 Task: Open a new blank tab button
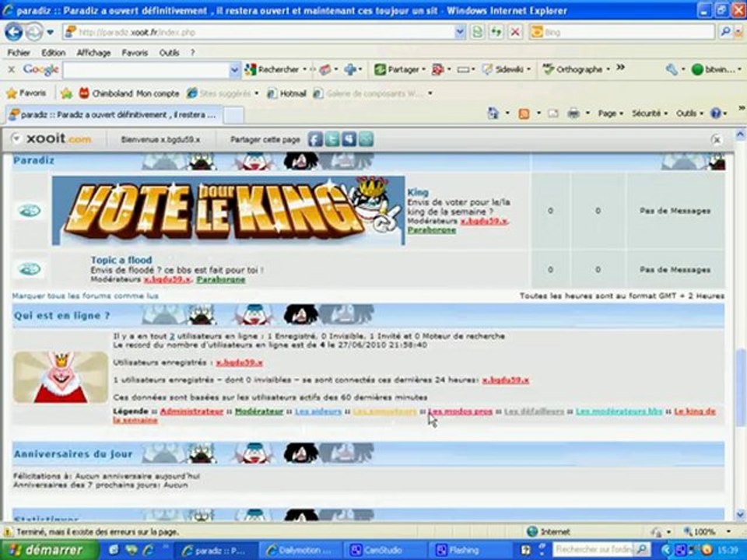click(x=233, y=115)
